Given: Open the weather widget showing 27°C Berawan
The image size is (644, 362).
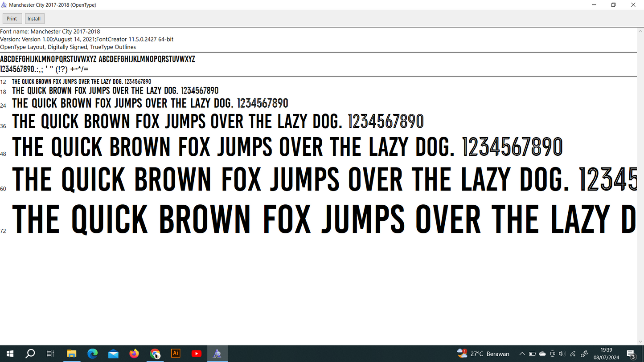Looking at the screenshot, I should (484, 354).
